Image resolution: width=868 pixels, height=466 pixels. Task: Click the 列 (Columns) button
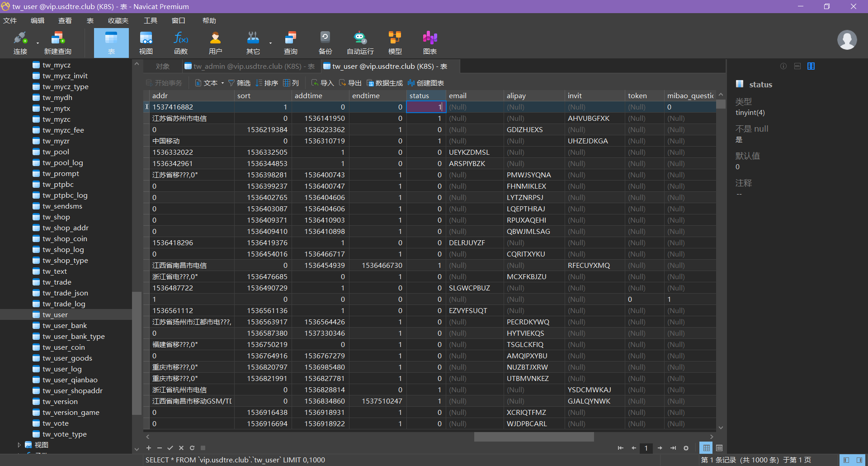coord(291,83)
